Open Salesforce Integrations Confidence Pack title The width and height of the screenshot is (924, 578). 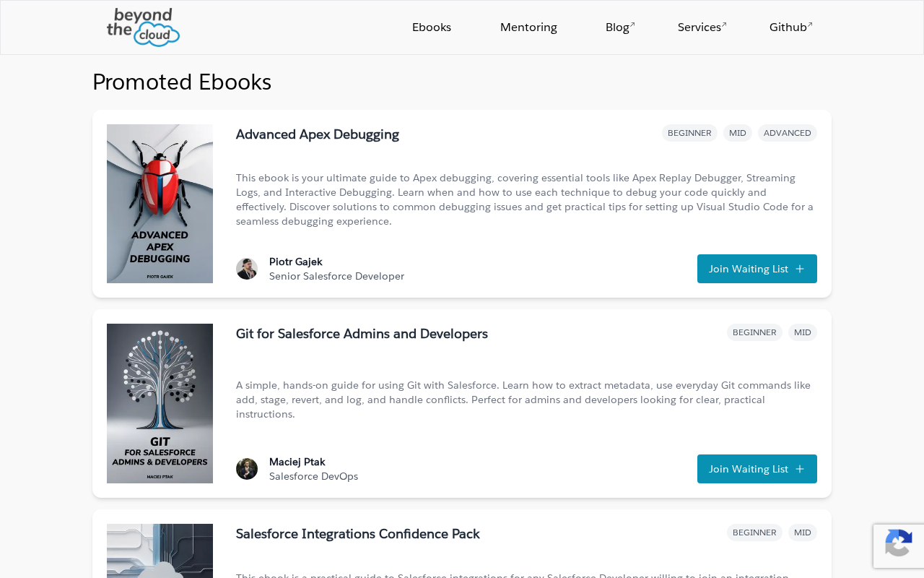[x=357, y=534]
